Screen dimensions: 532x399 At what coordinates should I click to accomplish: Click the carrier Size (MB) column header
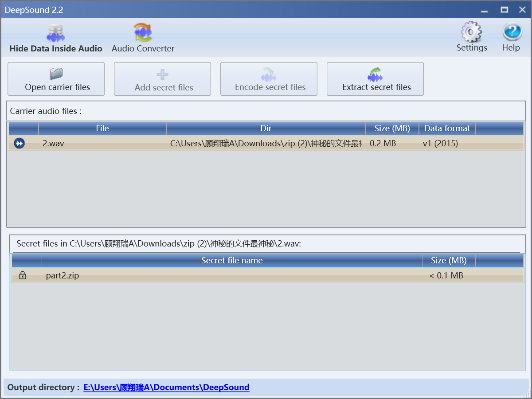pos(392,128)
